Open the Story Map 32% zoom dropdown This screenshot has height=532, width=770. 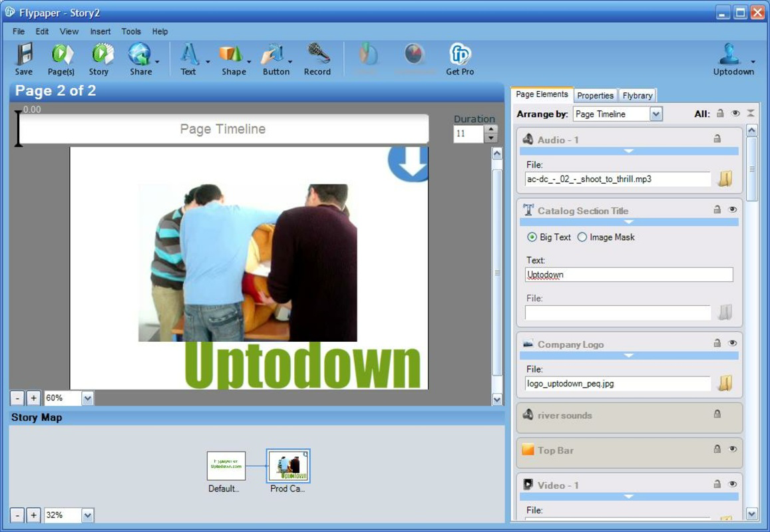87,515
